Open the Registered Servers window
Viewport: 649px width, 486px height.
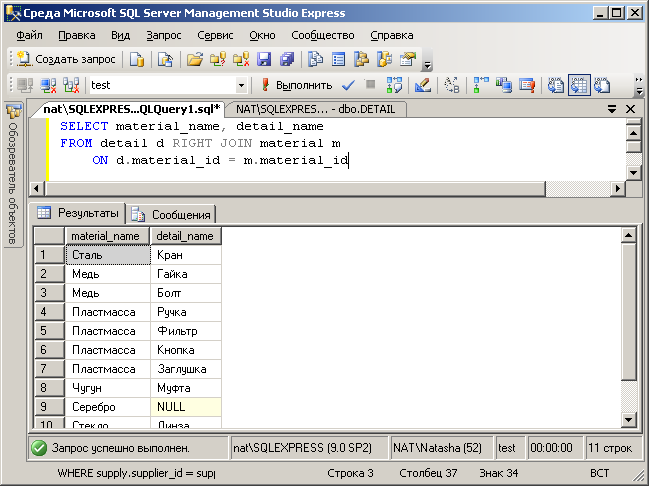[x=316, y=60]
